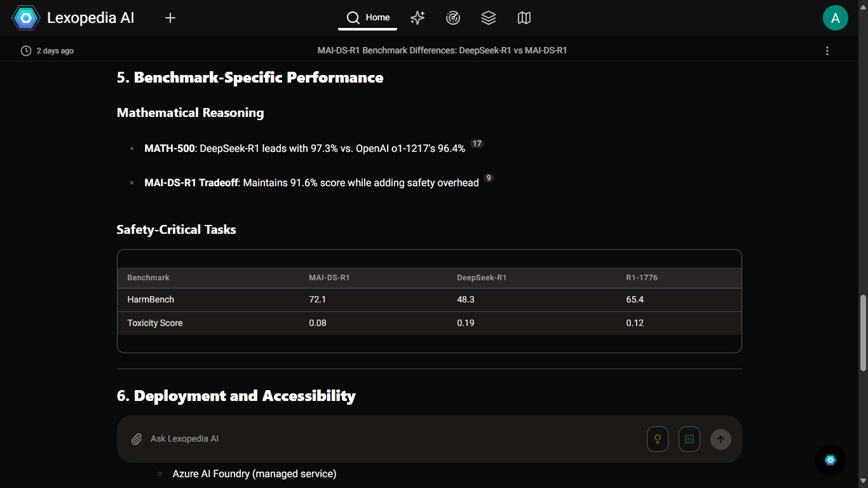Click the 72.1 HarmBench value

click(x=318, y=299)
